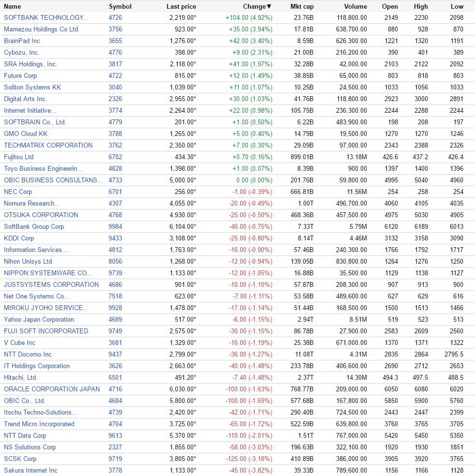Image resolution: width=475 pixels, height=476 pixels.
Task: Open NS Solutions Corp link
Action: pyautogui.click(x=30, y=447)
